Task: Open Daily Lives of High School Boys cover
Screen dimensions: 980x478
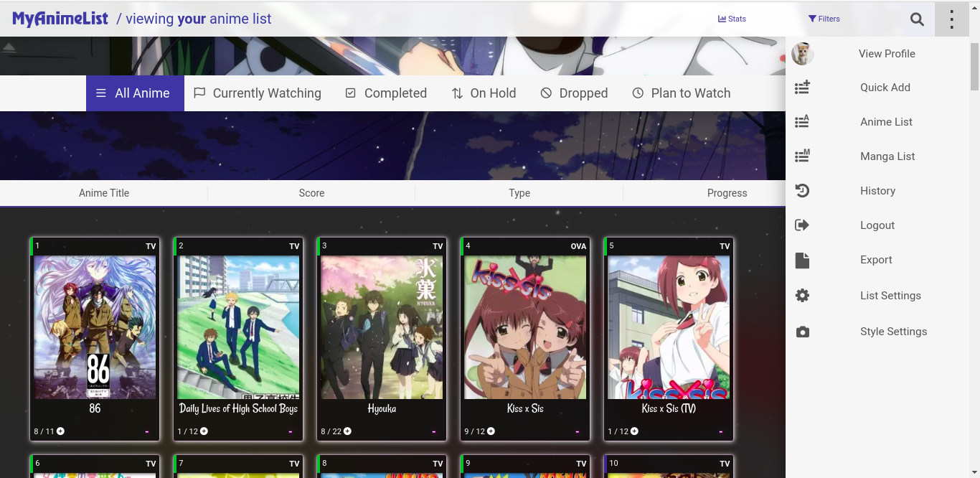Action: [238, 327]
